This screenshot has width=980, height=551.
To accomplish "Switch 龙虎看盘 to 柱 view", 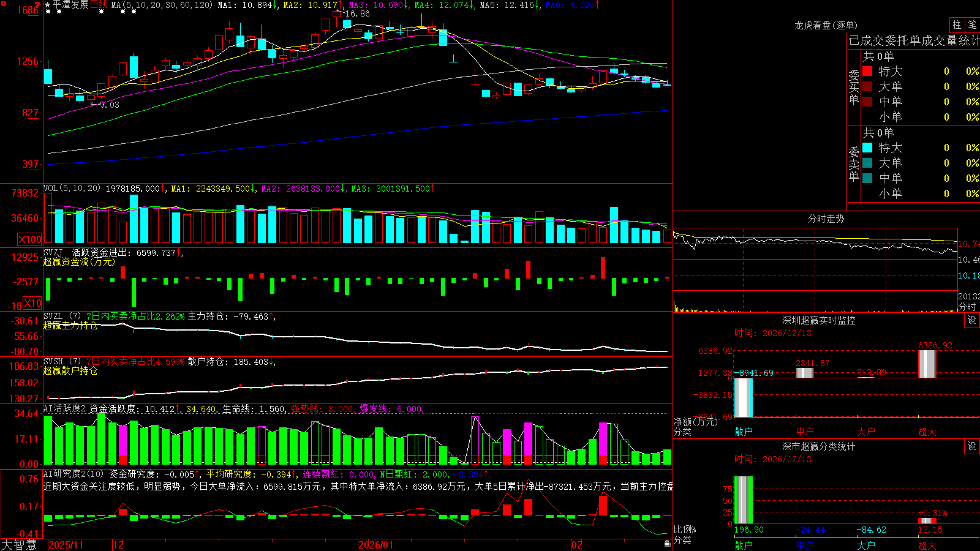I will coord(957,25).
